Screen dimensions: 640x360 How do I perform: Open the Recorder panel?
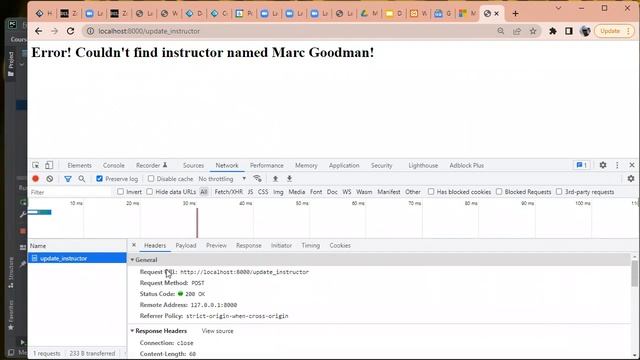[x=152, y=165]
